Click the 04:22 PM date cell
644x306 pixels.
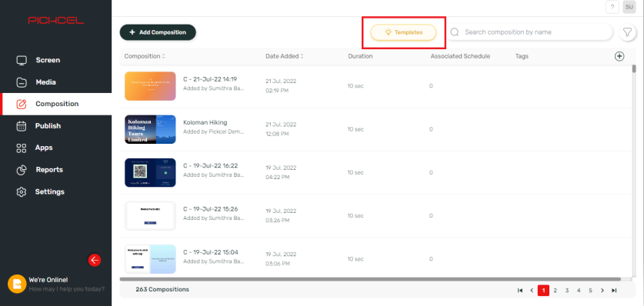tap(278, 177)
